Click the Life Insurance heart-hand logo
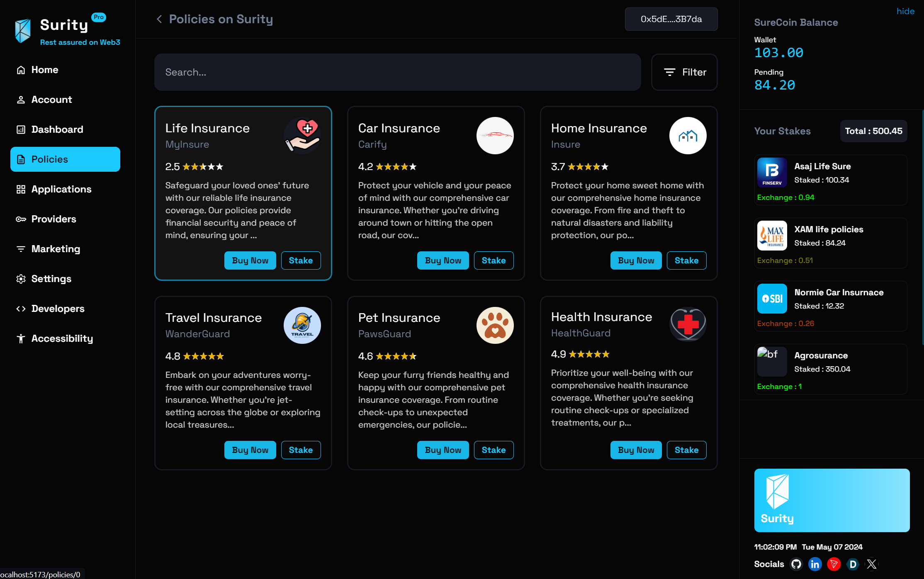The height and width of the screenshot is (579, 924). click(x=302, y=136)
